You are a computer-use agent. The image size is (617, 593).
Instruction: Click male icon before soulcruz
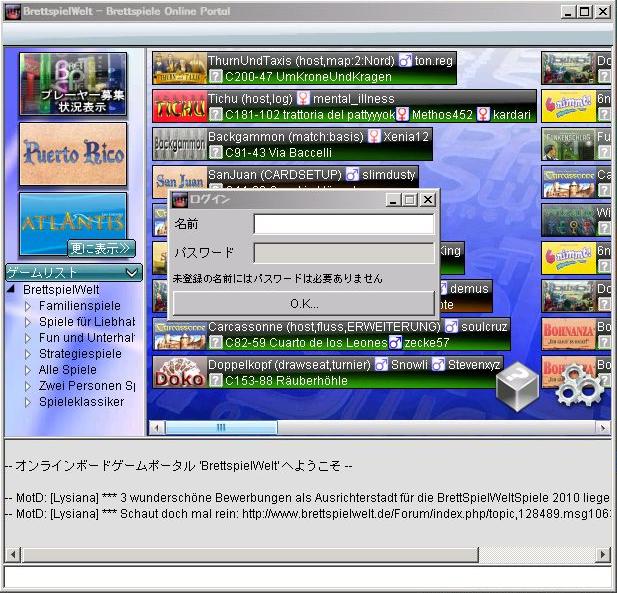451,327
